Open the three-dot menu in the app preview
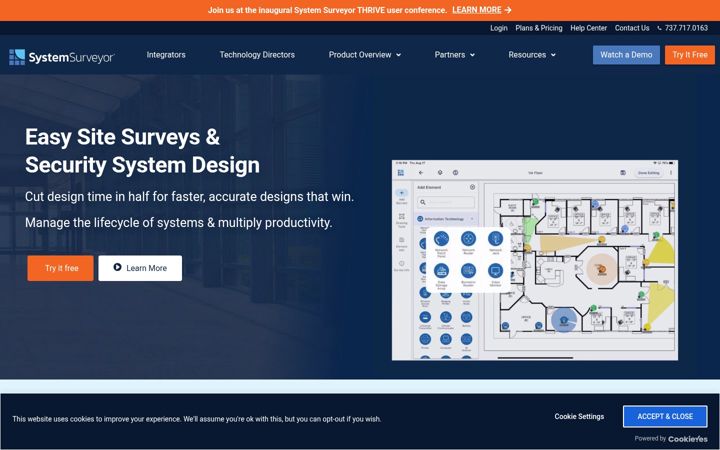This screenshot has width=720, height=450. click(671, 173)
